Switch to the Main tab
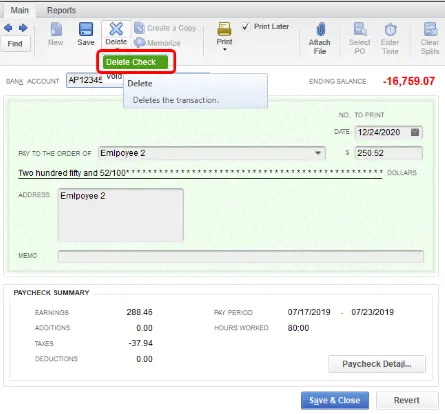This screenshot has height=414, width=445. tap(19, 10)
